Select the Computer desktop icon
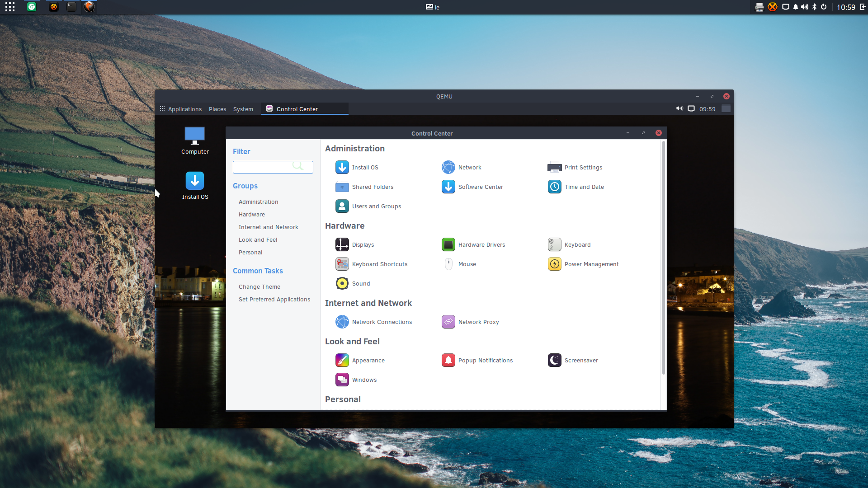Screen dimensions: 868x488 click(x=195, y=141)
